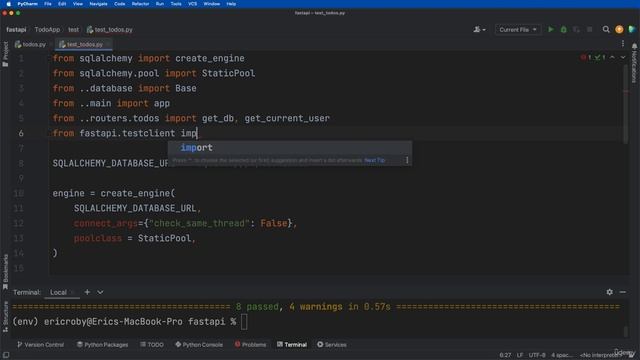Click the LF line separator status
The width and height of the screenshot is (640, 360).
(x=520, y=355)
